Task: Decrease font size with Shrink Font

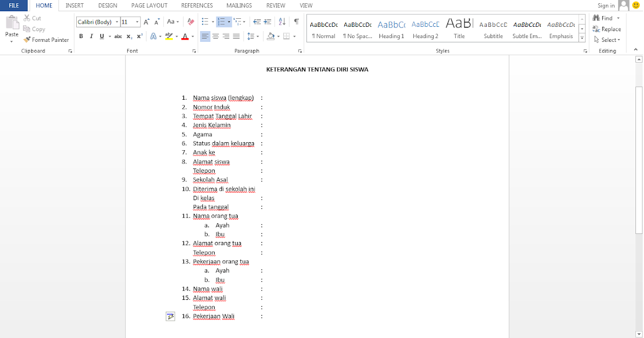Action: (x=157, y=22)
